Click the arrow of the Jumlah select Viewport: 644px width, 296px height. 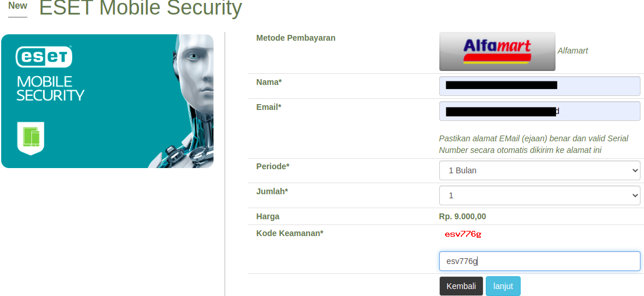tap(635, 196)
